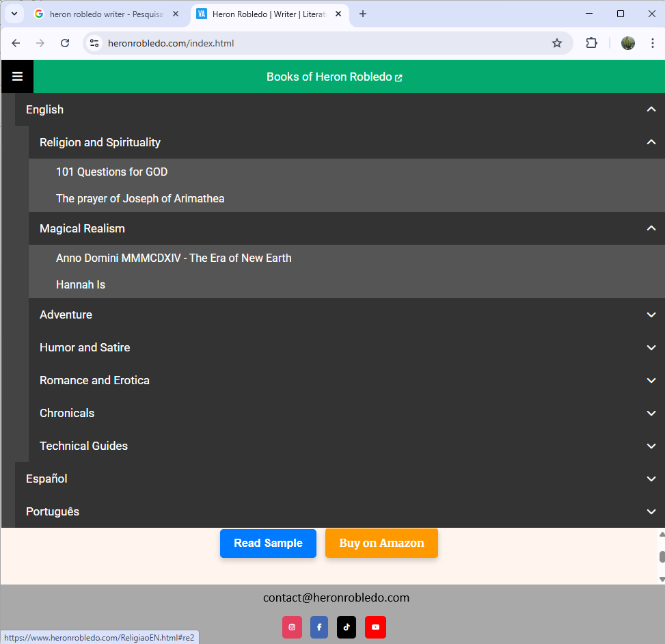Expand the Español section

[x=340, y=479]
